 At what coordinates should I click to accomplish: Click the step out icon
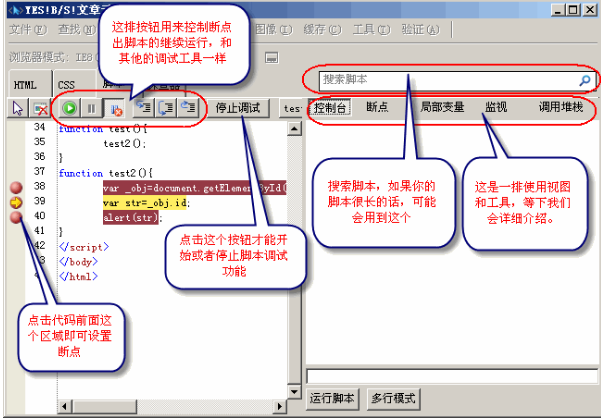click(188, 108)
